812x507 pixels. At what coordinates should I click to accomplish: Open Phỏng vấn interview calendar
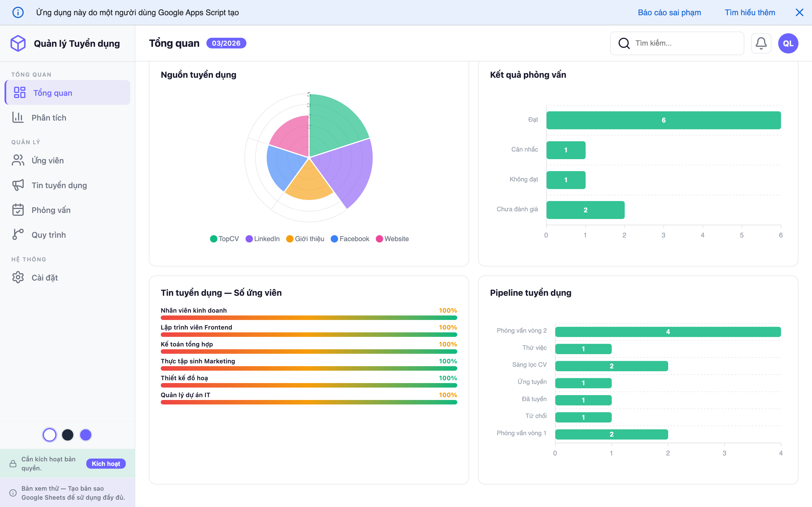(x=51, y=210)
